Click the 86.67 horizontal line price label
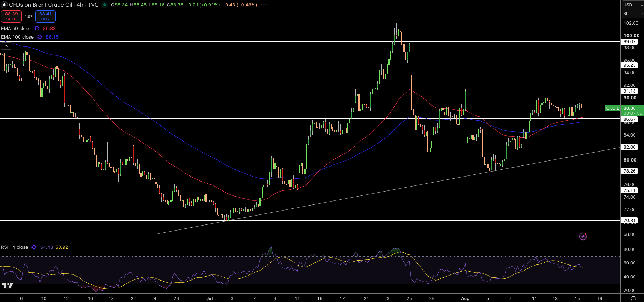The height and width of the screenshot is (302, 644). click(630, 119)
